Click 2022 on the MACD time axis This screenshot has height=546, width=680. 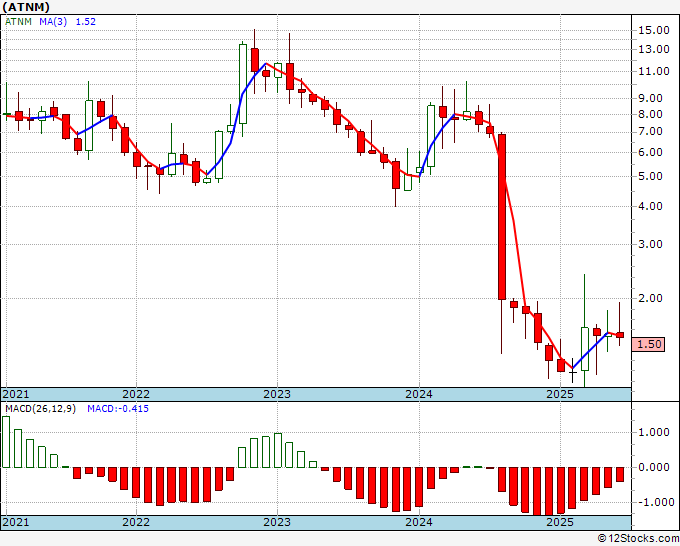tap(136, 522)
